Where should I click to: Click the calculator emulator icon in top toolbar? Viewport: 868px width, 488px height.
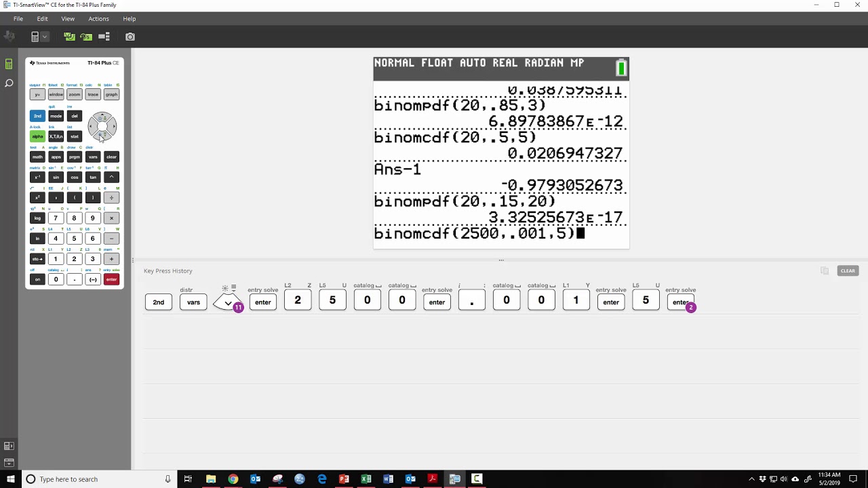35,37
